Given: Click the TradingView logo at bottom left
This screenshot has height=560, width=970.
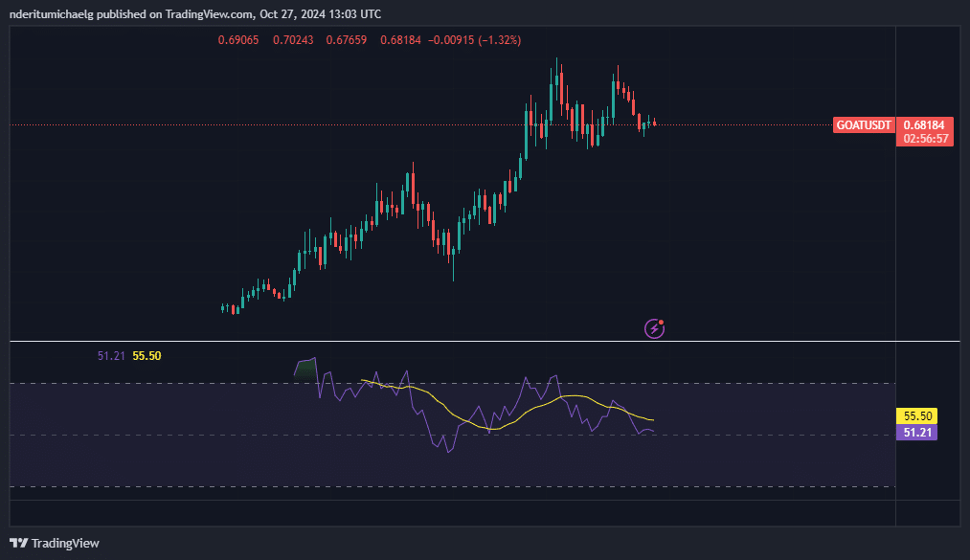Looking at the screenshot, I should tap(55, 544).
